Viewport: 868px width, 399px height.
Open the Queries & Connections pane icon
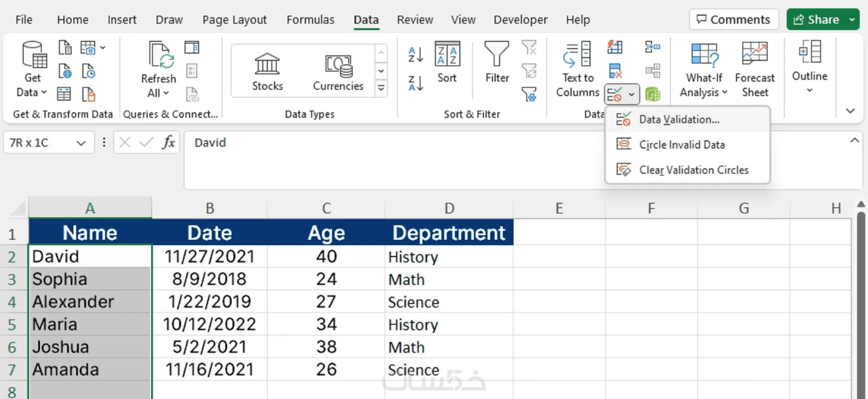click(192, 48)
